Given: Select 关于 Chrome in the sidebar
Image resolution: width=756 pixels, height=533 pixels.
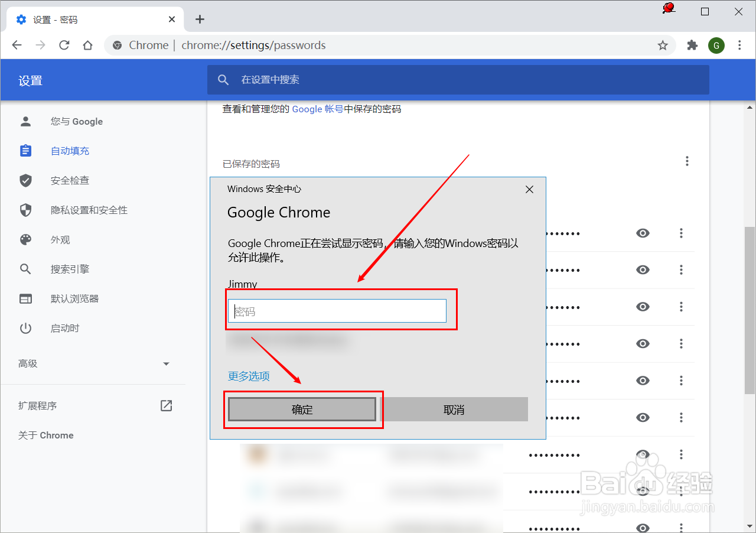Looking at the screenshot, I should [45, 435].
